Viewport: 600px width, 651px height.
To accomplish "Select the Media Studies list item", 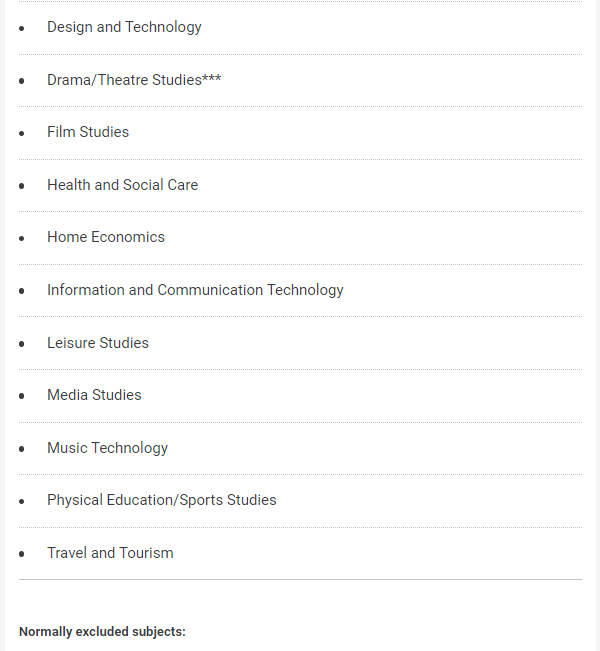I will 94,395.
